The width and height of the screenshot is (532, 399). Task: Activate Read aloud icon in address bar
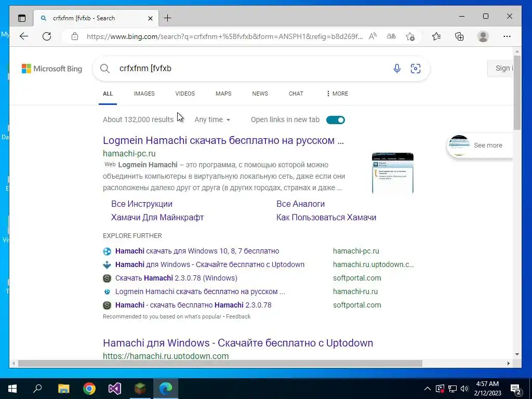point(373,36)
